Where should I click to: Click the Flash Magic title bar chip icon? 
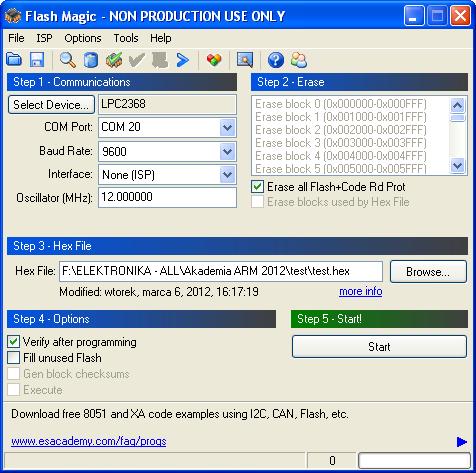(x=13, y=16)
